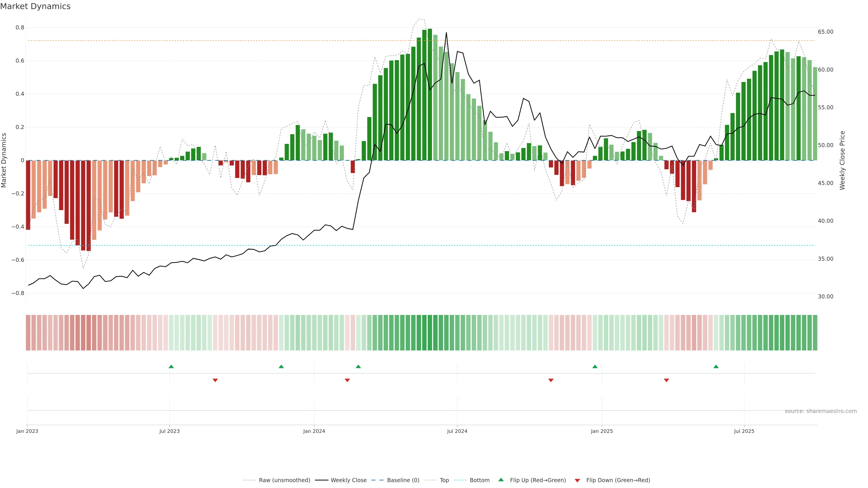This screenshot has height=488, width=868.
Task: Click the first green Flip Up triangle near Jul 2023
Action: [171, 366]
